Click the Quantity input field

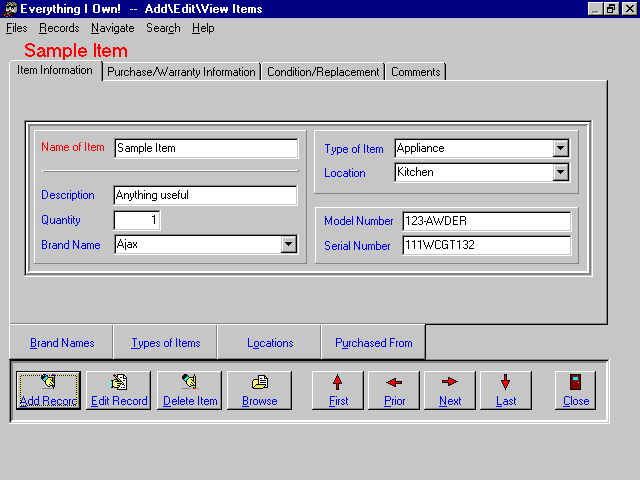(137, 220)
